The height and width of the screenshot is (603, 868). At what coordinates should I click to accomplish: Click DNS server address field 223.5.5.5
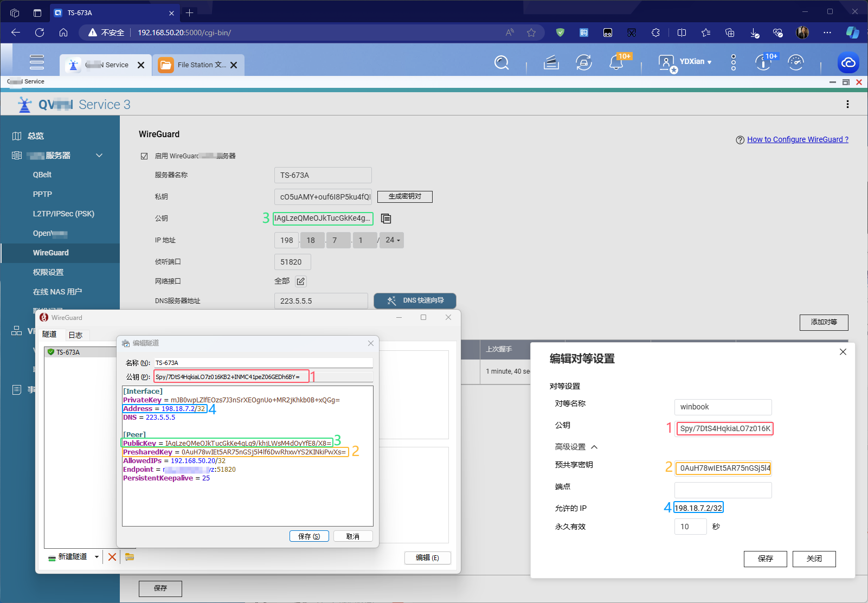click(x=321, y=301)
